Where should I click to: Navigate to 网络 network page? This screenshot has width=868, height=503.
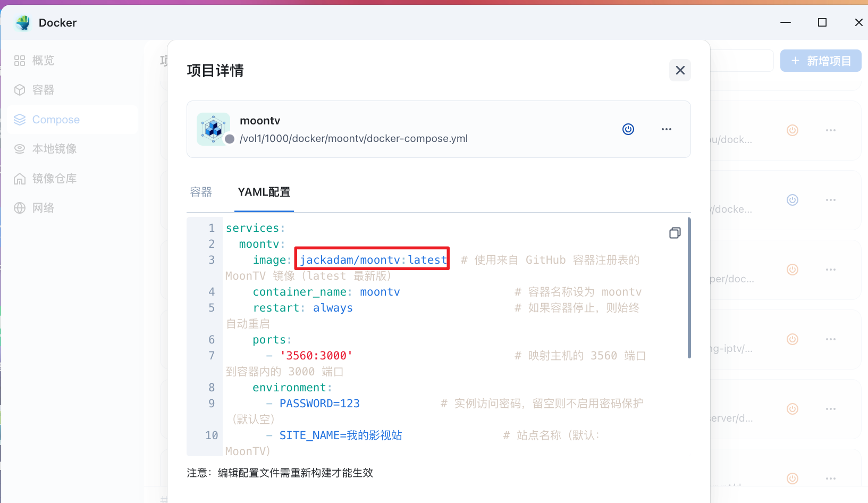coord(43,208)
